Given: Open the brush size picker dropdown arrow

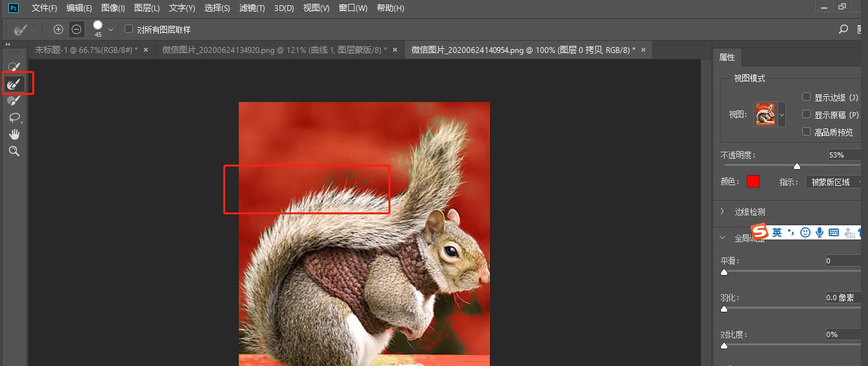Looking at the screenshot, I should tap(111, 29).
